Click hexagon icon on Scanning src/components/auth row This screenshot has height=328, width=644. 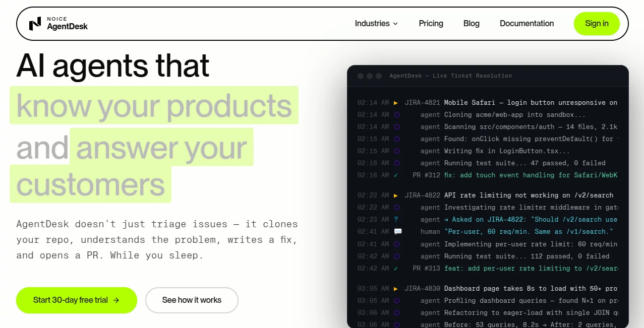click(396, 127)
